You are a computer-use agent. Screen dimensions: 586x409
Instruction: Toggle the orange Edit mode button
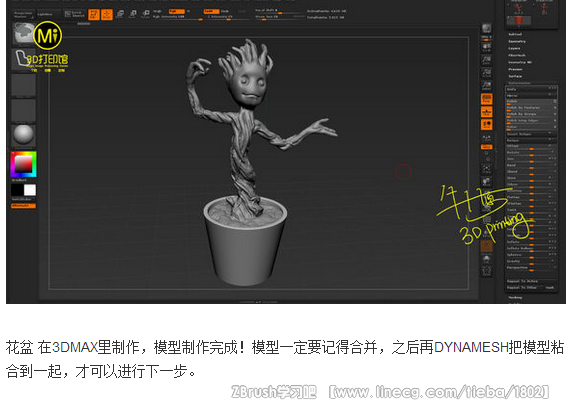click(x=94, y=14)
